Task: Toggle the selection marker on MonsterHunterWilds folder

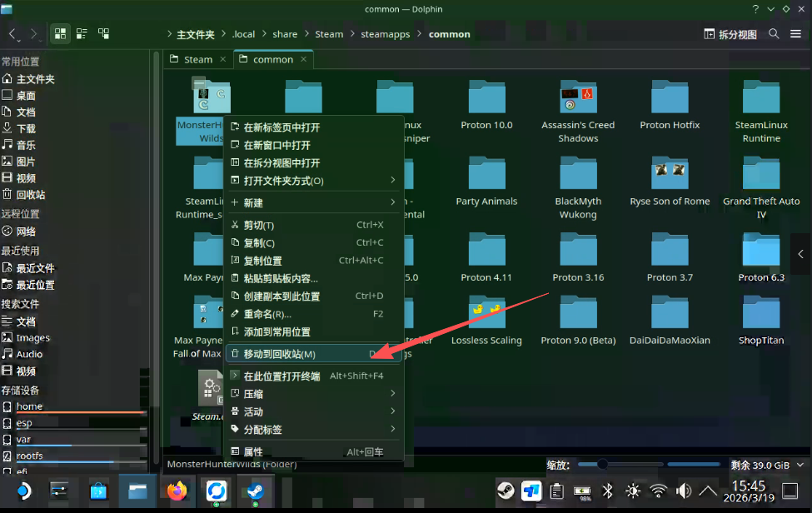Action: [199, 82]
